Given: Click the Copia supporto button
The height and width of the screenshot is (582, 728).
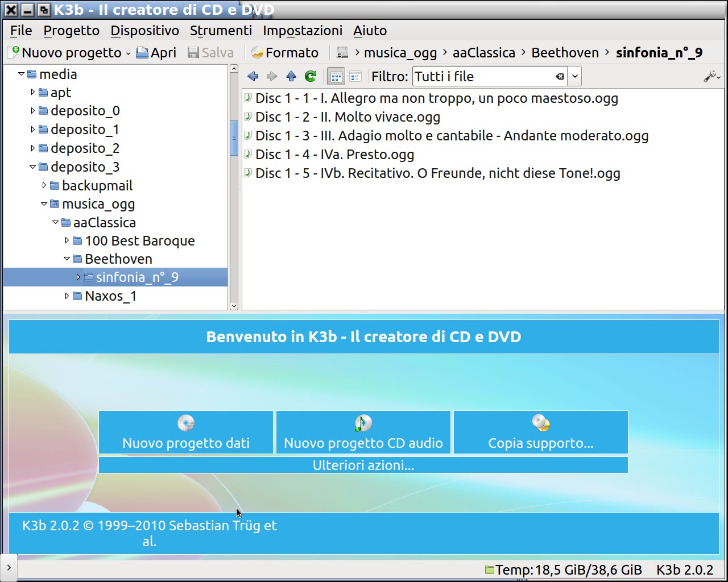Looking at the screenshot, I should (x=541, y=433).
